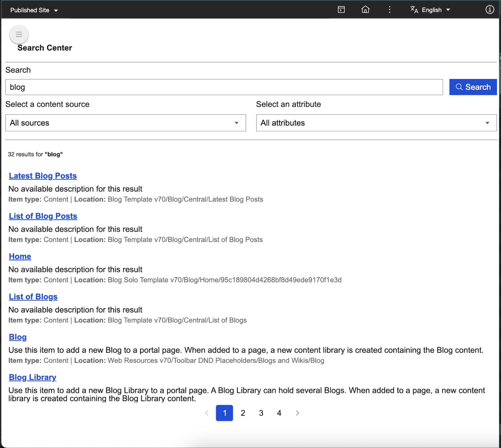
Task: Open the more options kebab menu
Action: tap(389, 9)
